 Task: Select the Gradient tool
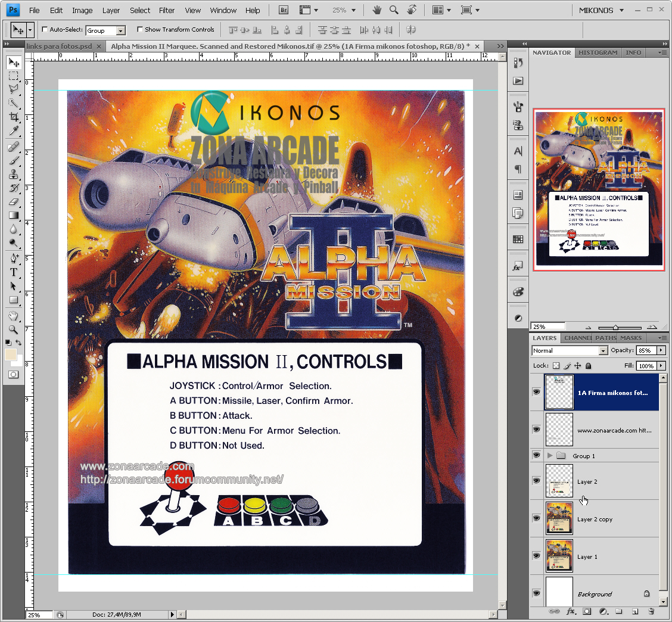pos(14,215)
